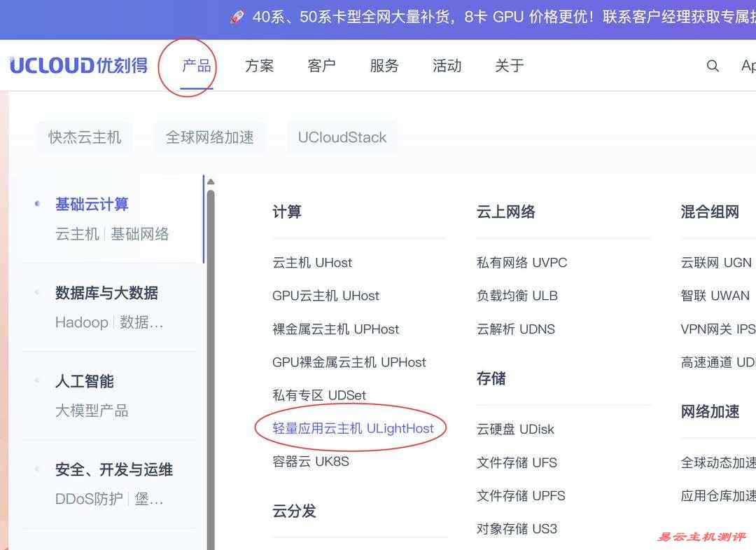Screen dimensions: 756x550
Task: Open the 方案 menu
Action: pyautogui.click(x=259, y=65)
